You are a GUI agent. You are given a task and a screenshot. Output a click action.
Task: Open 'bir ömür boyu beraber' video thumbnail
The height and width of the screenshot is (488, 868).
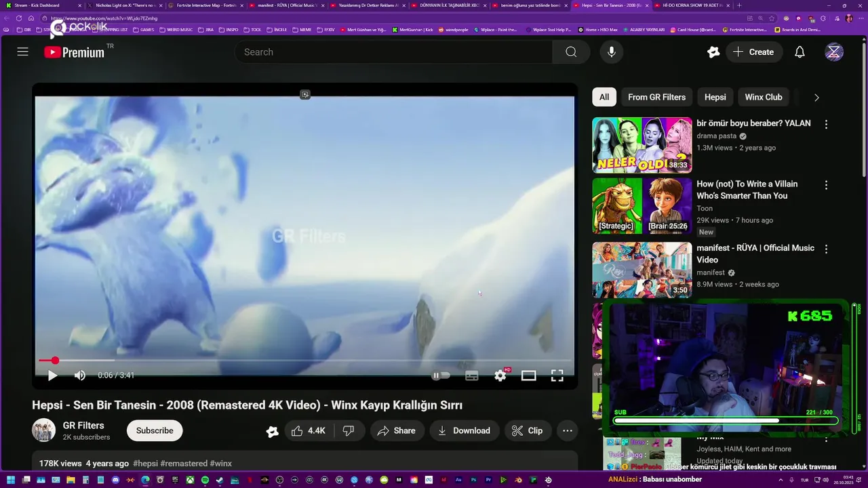[642, 145]
